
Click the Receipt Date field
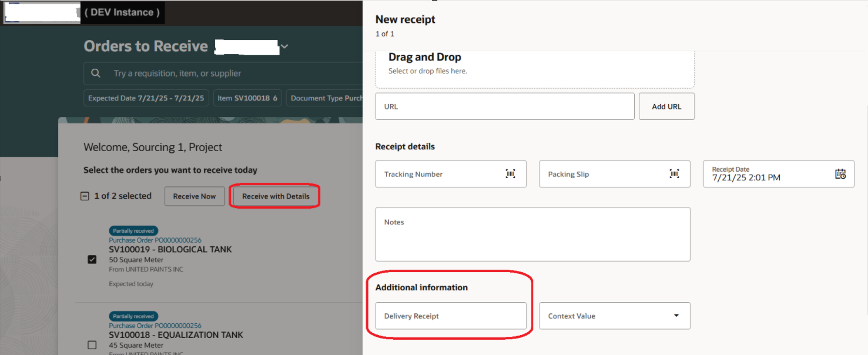tap(779, 174)
